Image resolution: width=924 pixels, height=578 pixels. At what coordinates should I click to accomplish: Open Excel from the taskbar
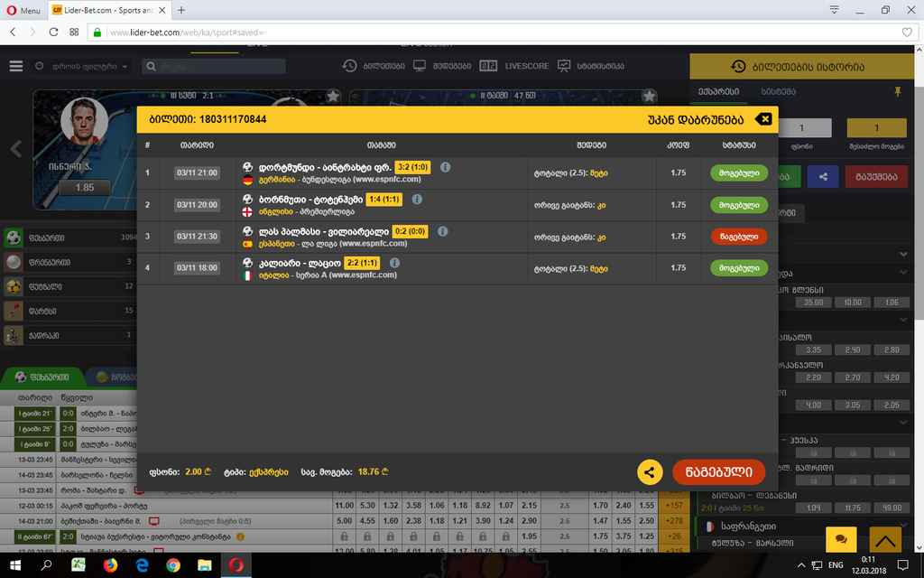pyautogui.click(x=79, y=565)
